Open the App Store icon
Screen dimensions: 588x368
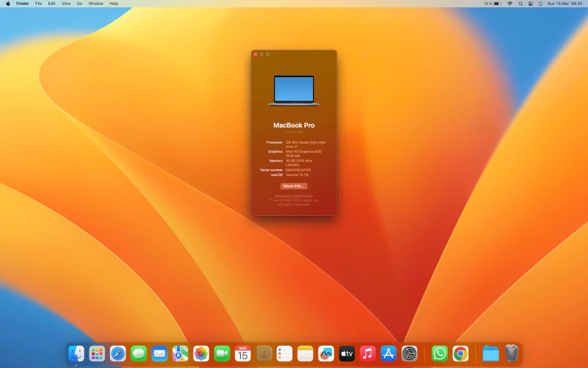(388, 353)
